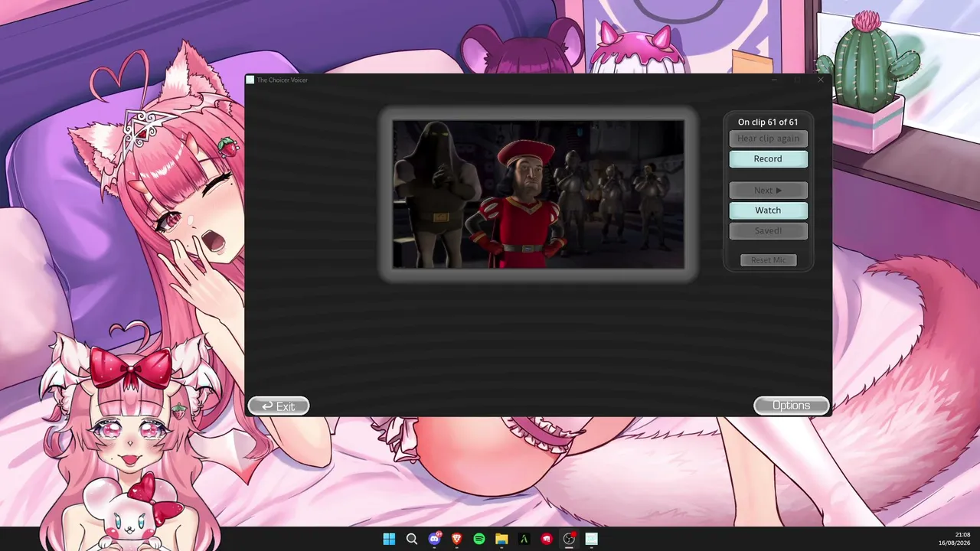Screen dimensions: 980x551
Task: Open the red fist icon app on taskbar
Action: click(547, 539)
